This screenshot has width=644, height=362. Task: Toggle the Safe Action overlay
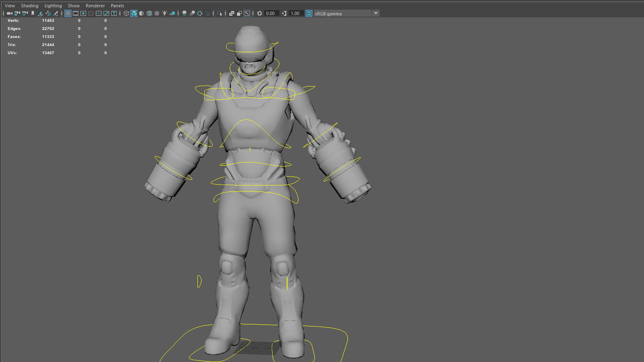(106, 13)
